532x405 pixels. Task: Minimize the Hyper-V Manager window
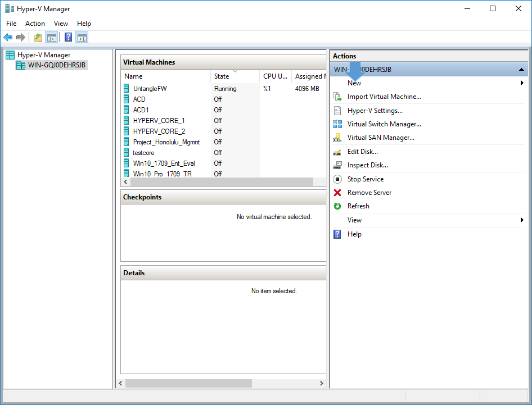pyautogui.click(x=467, y=8)
